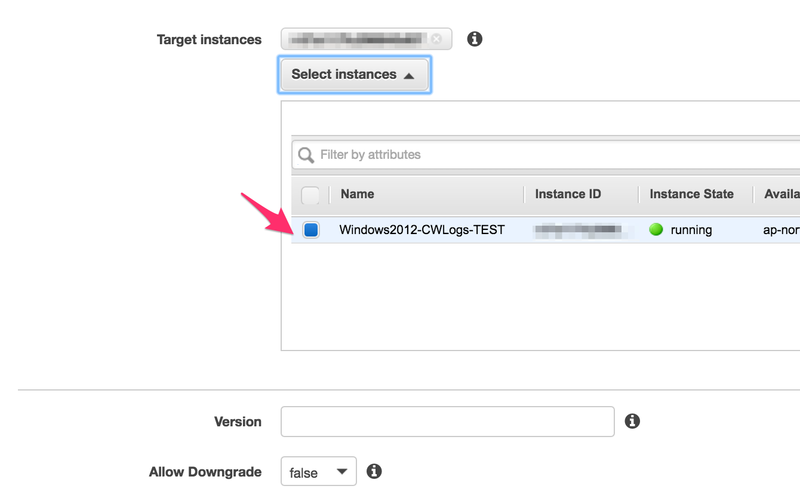
Task: Click info icon beside Version field
Action: [632, 421]
